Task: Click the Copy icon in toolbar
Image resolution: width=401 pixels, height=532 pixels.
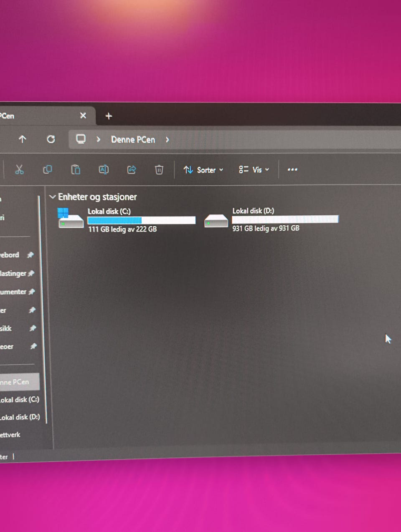Action: (x=48, y=169)
